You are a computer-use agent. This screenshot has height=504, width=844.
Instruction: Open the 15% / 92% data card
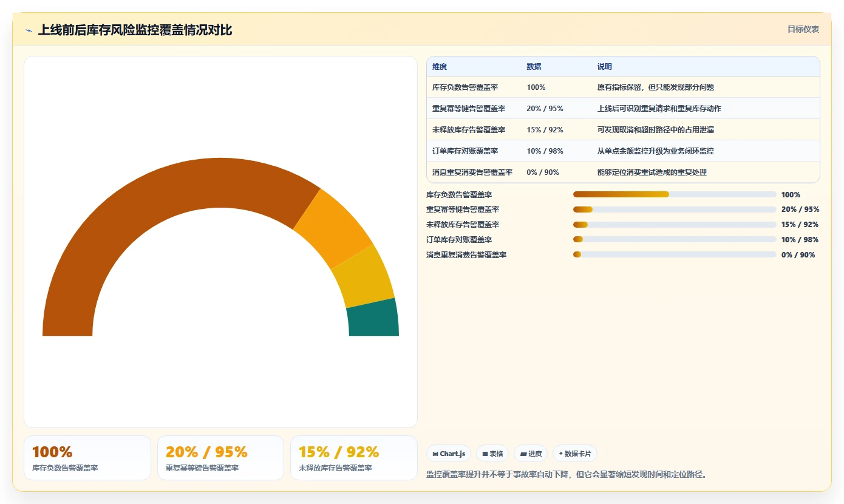(x=354, y=458)
